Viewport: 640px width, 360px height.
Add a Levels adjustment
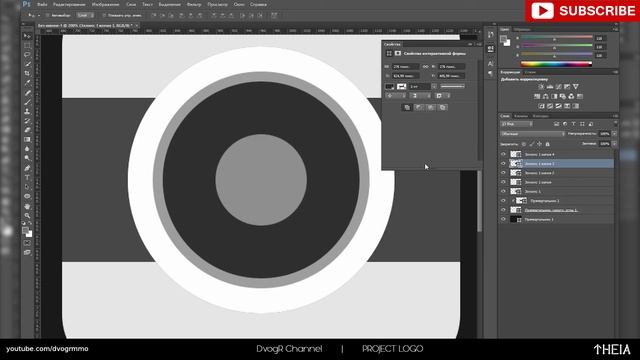click(x=550, y=87)
